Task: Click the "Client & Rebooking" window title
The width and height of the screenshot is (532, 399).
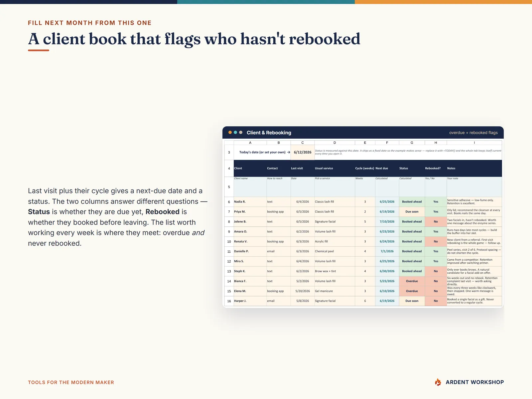Action: click(x=269, y=133)
